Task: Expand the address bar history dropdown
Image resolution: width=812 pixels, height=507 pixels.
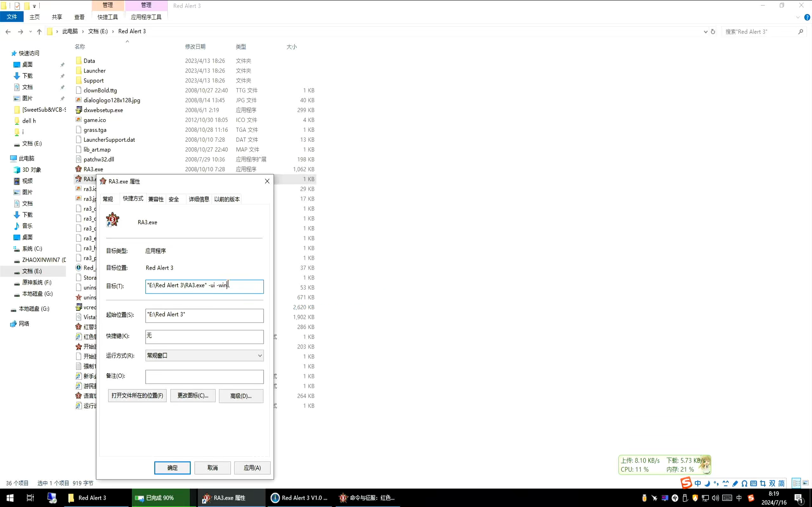Action: pyautogui.click(x=705, y=31)
